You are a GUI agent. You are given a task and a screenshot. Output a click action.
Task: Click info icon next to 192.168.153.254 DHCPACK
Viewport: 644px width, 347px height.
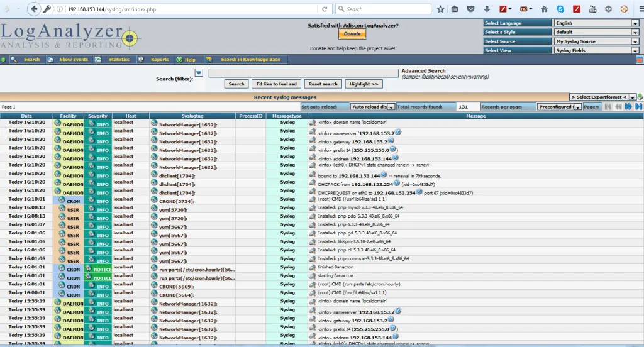(x=397, y=183)
